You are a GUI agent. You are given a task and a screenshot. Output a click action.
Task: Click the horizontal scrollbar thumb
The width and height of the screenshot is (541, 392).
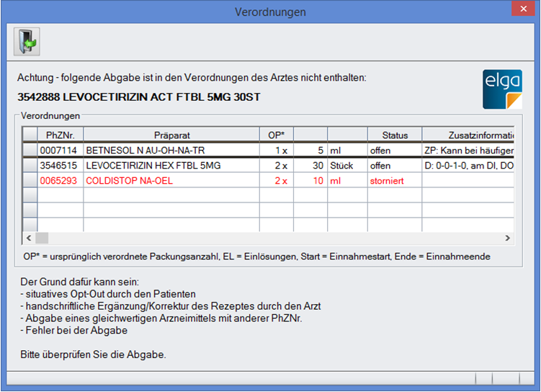tap(42, 238)
